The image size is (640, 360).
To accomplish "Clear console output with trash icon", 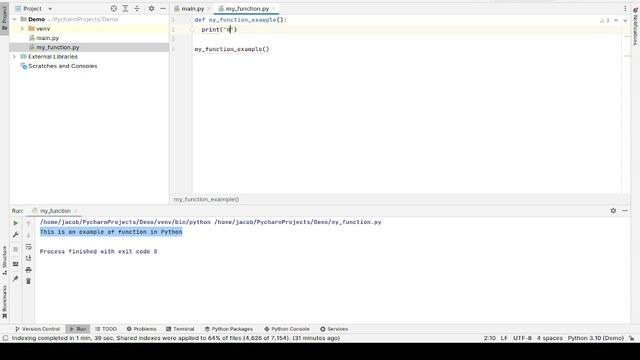I will point(28,281).
